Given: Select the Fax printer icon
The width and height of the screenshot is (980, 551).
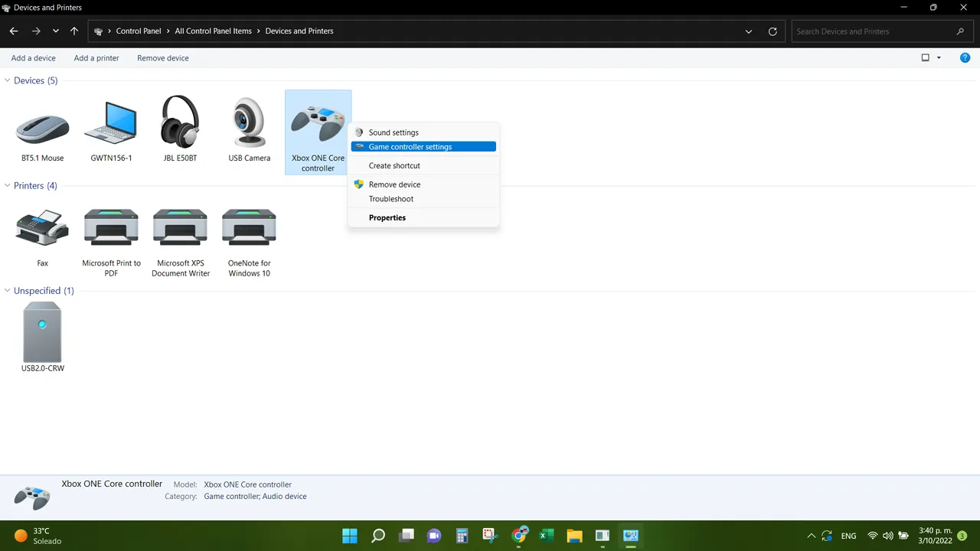Looking at the screenshot, I should 42,237.
